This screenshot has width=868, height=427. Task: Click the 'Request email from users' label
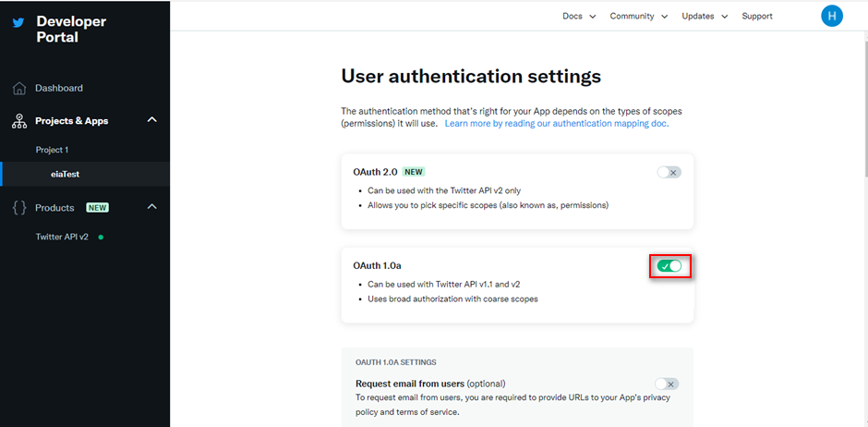click(410, 384)
